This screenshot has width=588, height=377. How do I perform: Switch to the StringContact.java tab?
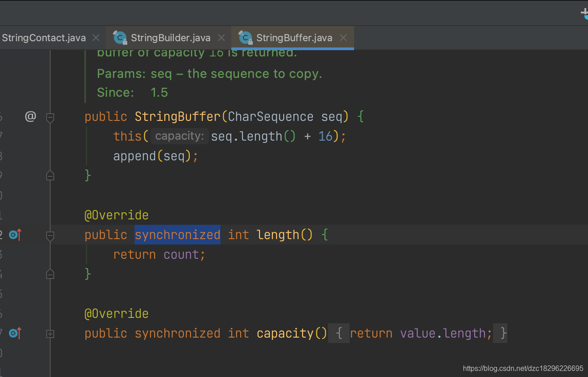coord(43,38)
